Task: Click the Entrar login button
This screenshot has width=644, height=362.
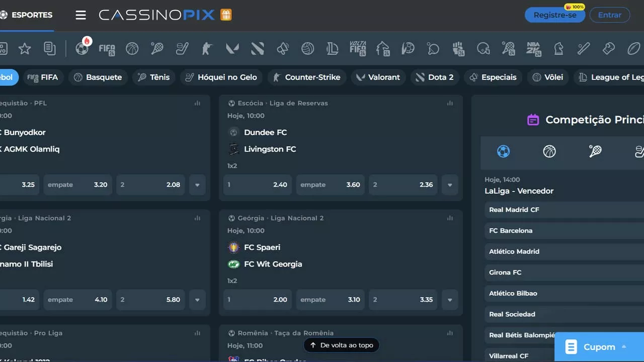Action: pos(610,15)
